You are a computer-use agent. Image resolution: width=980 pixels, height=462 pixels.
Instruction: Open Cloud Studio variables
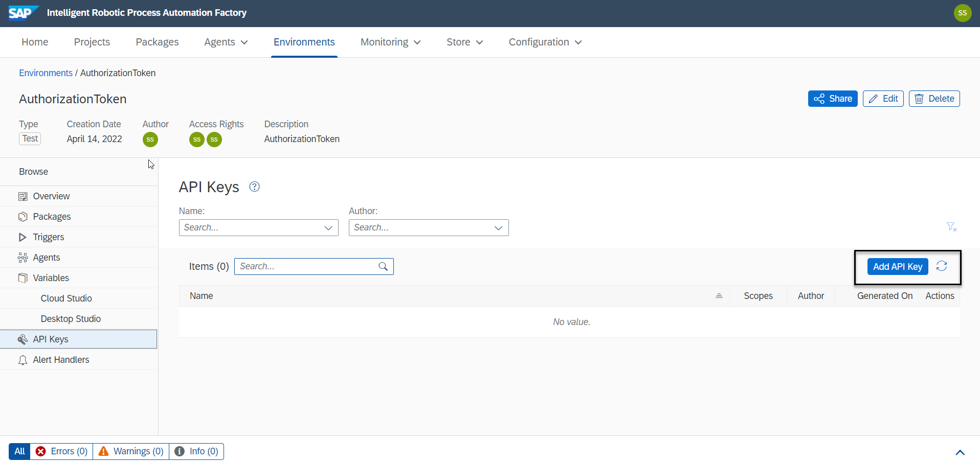pos(79,298)
